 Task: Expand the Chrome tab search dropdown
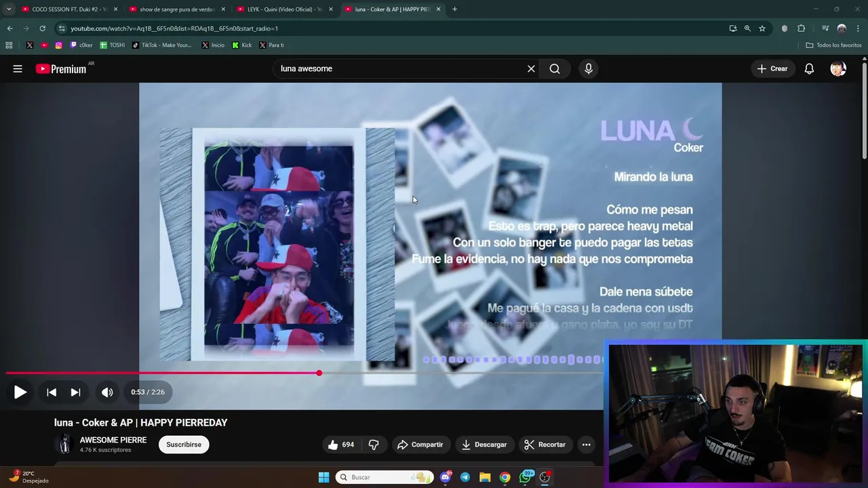click(x=8, y=9)
